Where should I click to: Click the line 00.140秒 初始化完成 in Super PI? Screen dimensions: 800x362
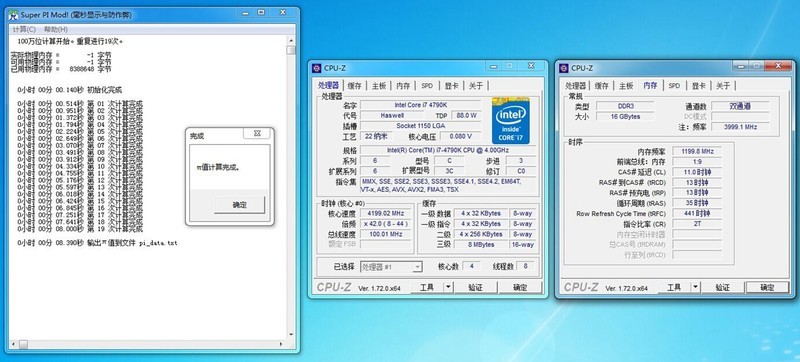(69, 90)
